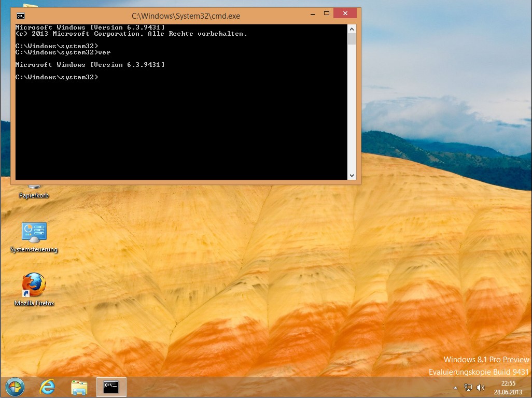Minimize the cmd.exe window

pyautogui.click(x=313, y=13)
